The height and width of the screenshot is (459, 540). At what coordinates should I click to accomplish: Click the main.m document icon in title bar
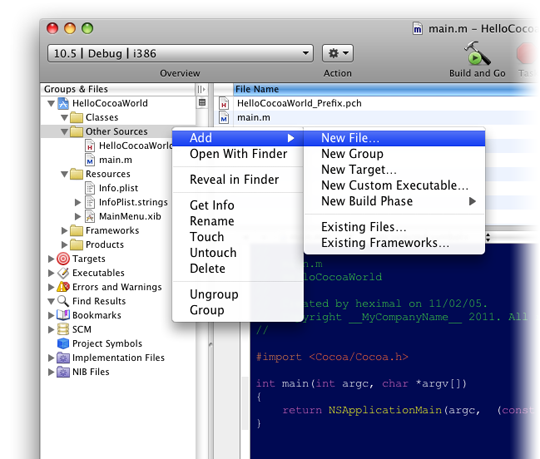pos(417,29)
